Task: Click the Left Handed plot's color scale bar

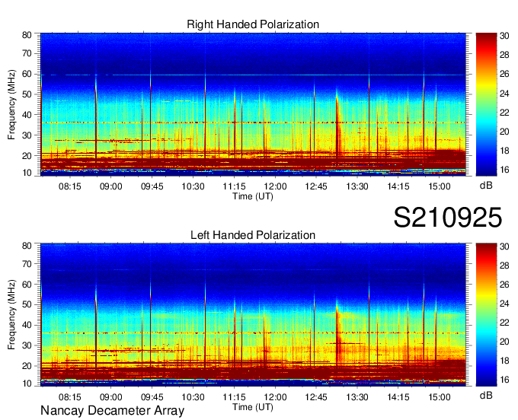Action: pyautogui.click(x=486, y=315)
